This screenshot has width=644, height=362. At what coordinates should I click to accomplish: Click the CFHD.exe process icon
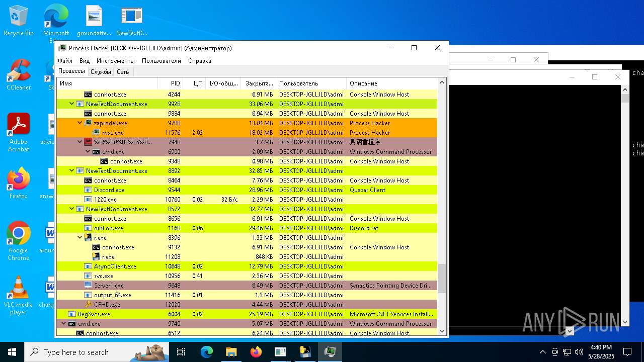point(88,304)
